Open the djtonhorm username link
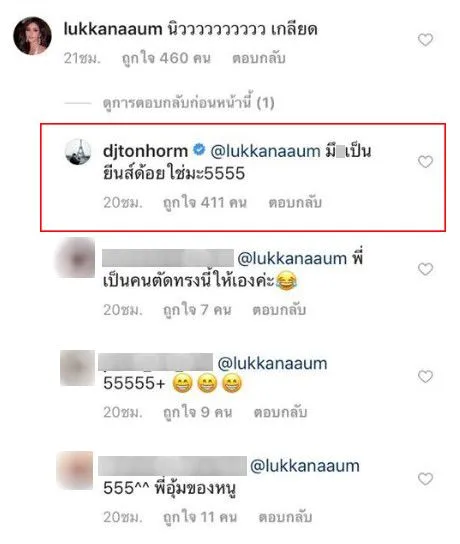 pos(145,151)
